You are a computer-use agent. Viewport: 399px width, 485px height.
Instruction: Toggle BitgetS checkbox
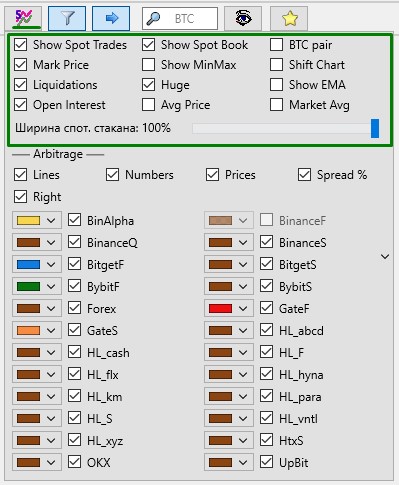(266, 264)
